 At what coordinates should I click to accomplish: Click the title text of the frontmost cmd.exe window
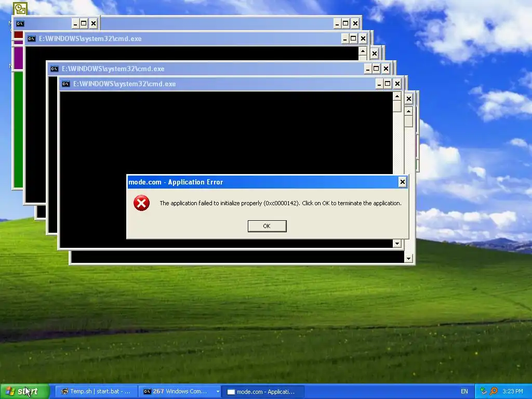point(125,84)
